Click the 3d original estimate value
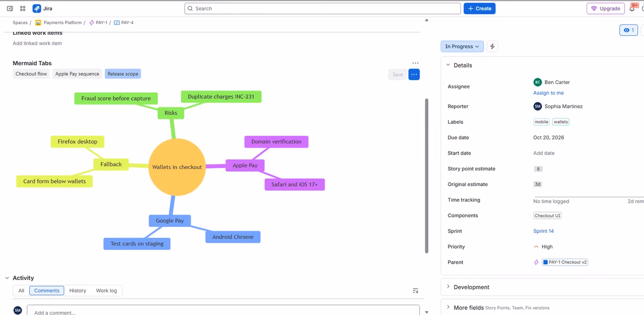 [538, 184]
